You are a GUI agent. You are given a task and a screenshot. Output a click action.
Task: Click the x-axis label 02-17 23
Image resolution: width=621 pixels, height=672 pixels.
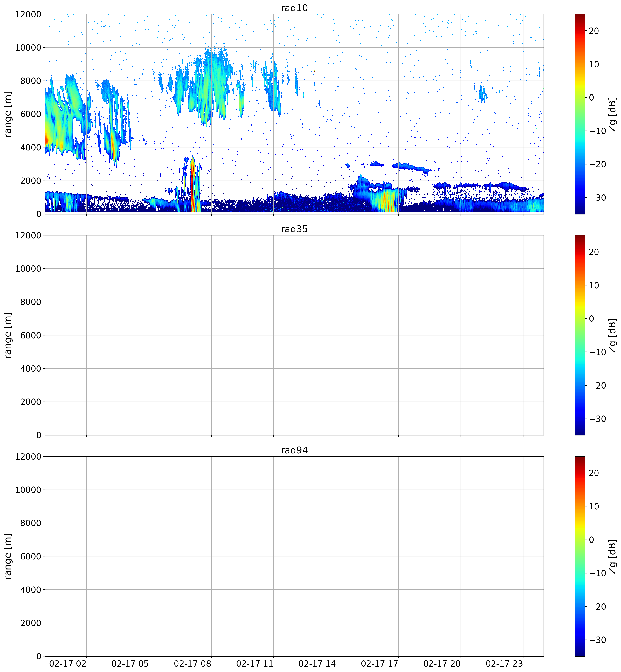point(504,664)
